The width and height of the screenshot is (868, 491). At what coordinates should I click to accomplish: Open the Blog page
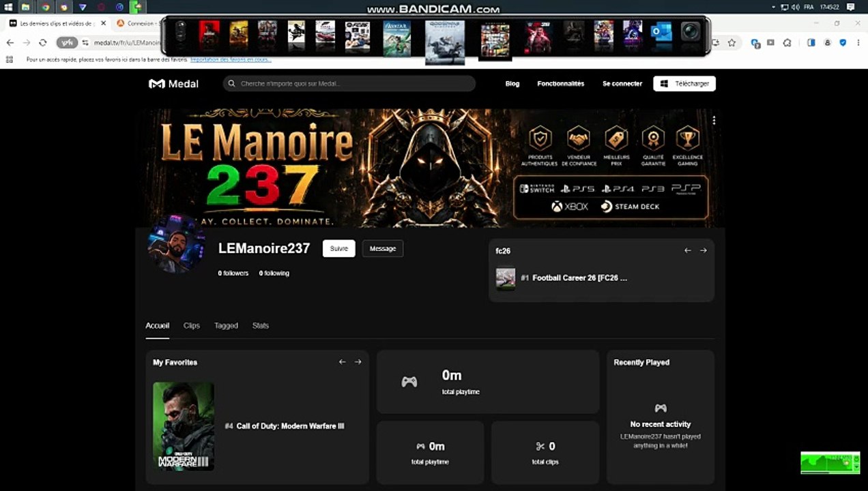click(x=512, y=84)
